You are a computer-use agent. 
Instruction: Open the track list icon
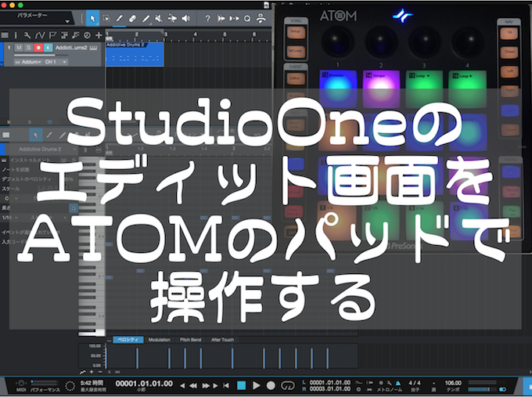click(5, 35)
